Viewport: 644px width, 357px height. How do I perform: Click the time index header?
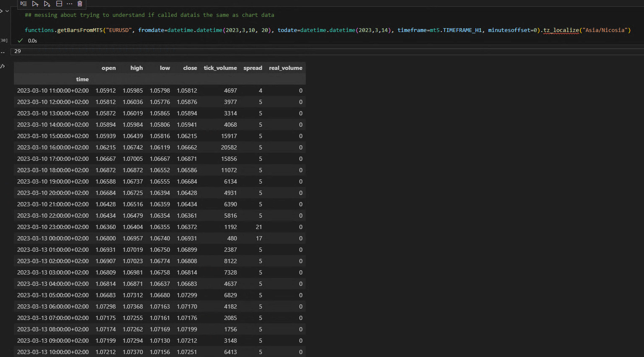click(x=83, y=79)
